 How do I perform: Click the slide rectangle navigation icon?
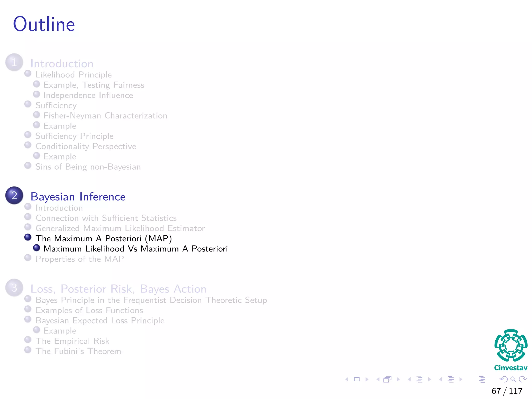(357, 380)
